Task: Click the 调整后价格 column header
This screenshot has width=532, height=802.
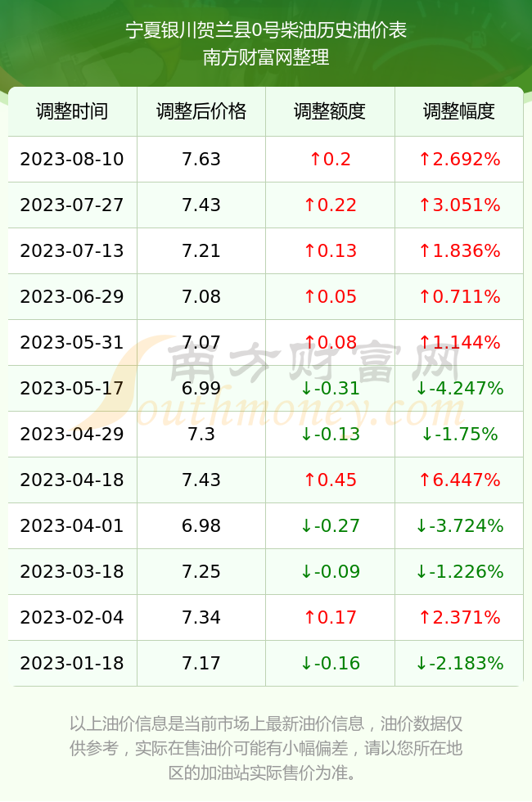Action: 201,111
